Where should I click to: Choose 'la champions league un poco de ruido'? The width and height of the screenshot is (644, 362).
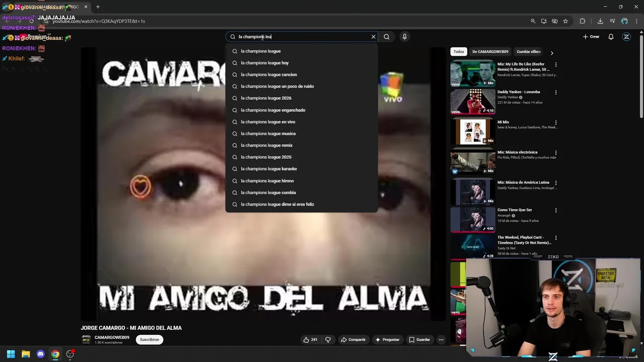tap(301, 86)
